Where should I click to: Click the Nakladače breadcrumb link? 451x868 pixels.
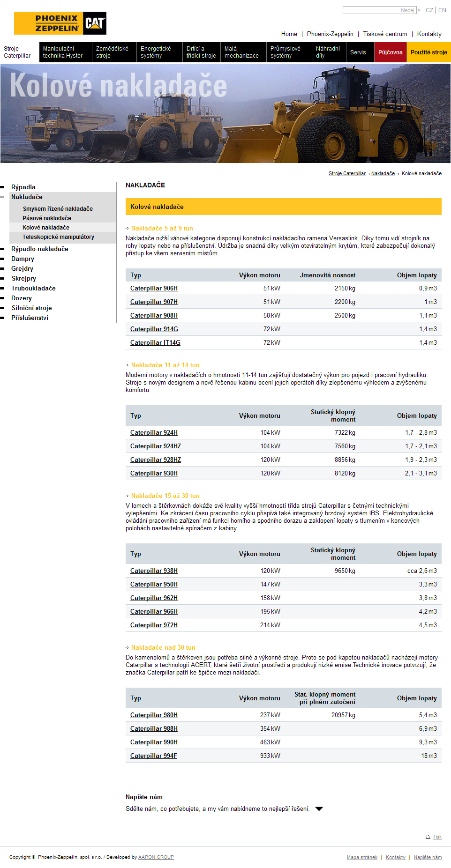tap(383, 173)
